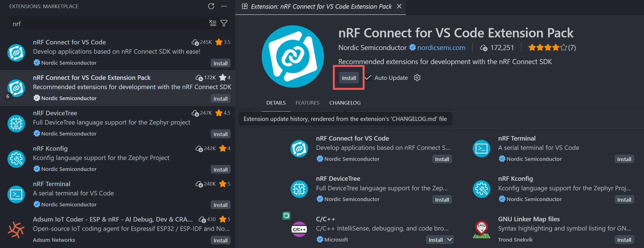This screenshot has height=248, width=644.
Task: Open the extension manage gear icon
Action: coord(417,78)
